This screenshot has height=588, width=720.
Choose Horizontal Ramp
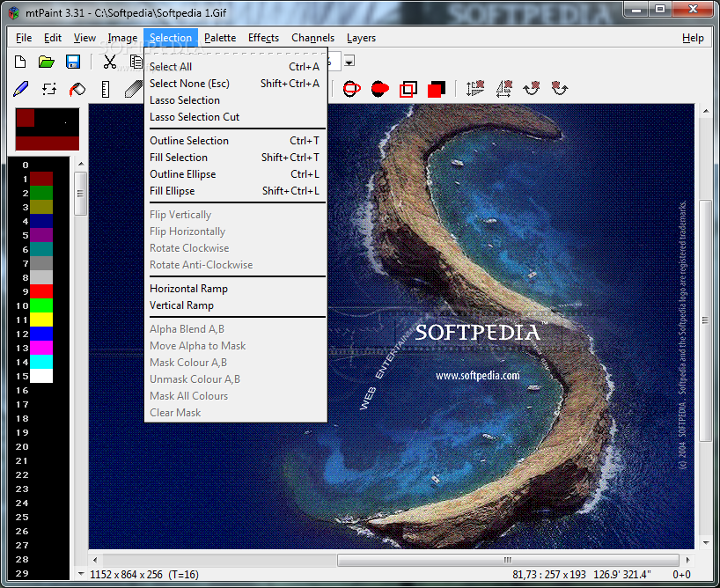coord(235,289)
